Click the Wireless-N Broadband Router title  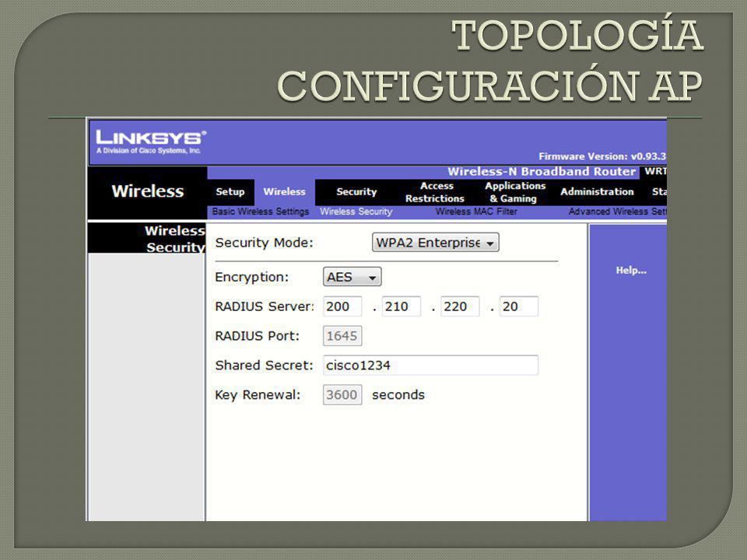542,172
